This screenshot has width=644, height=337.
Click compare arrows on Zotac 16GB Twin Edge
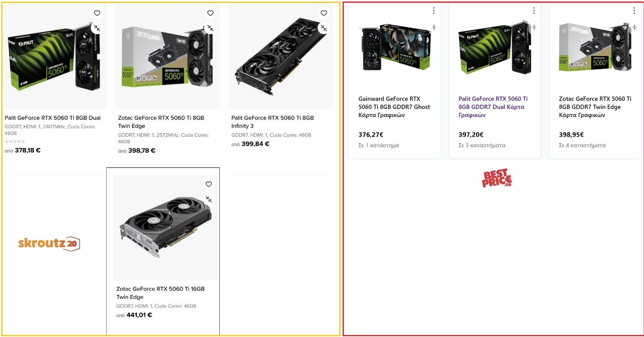tap(208, 199)
